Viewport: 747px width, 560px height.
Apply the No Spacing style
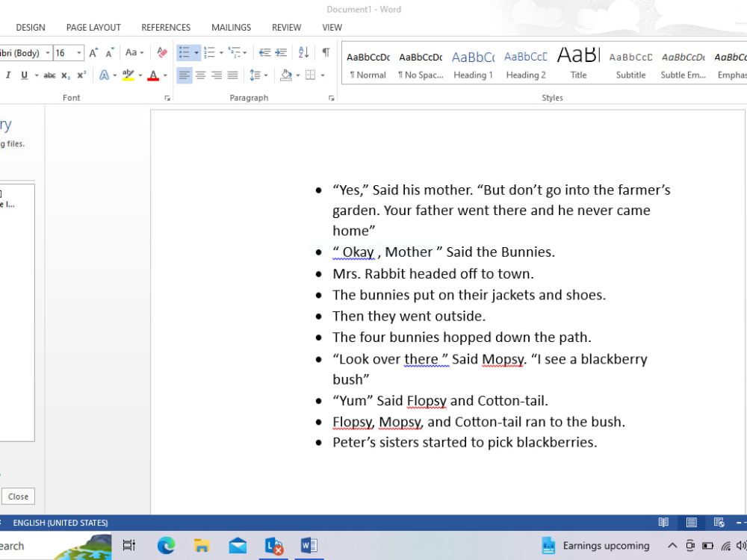pos(421,64)
